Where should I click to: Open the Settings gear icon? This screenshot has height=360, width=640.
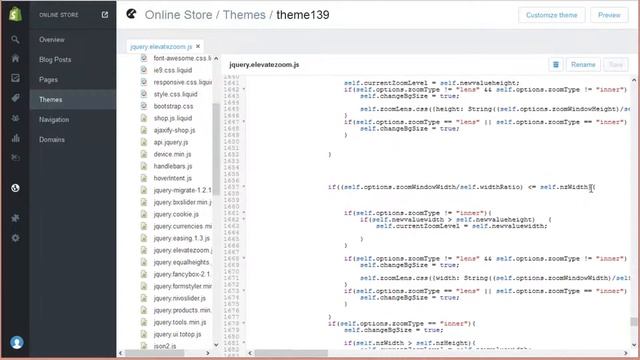[15, 238]
